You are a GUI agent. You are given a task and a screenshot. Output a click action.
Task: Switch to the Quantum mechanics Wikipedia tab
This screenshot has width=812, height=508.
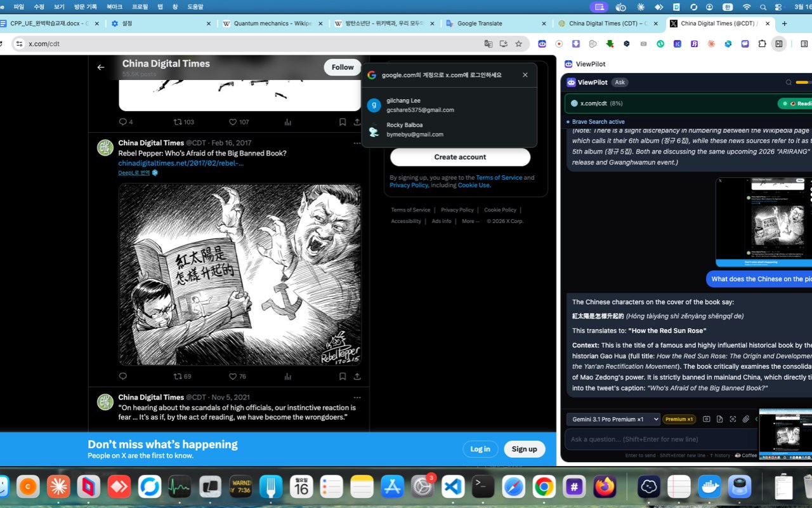(x=273, y=23)
